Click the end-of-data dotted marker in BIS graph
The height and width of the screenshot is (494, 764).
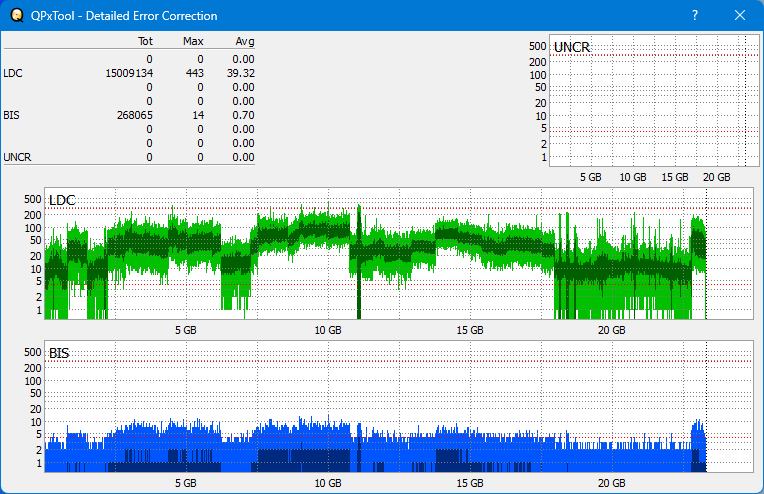(x=707, y=406)
